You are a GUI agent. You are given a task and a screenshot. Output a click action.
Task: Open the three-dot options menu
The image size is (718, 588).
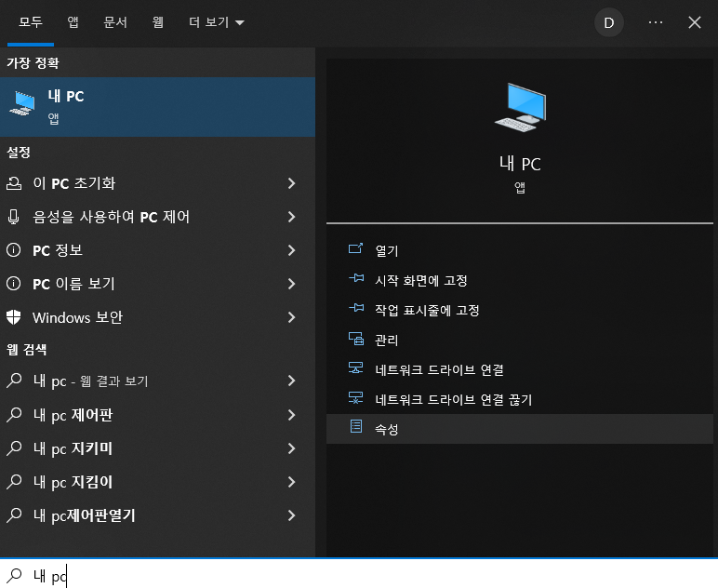pos(656,22)
